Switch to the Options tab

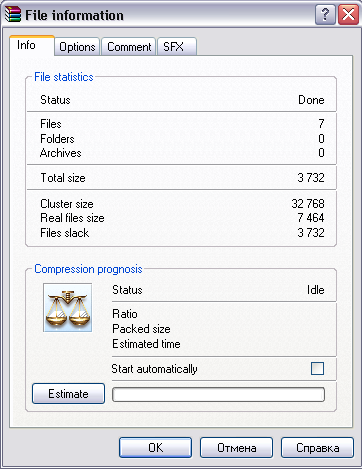[77, 47]
